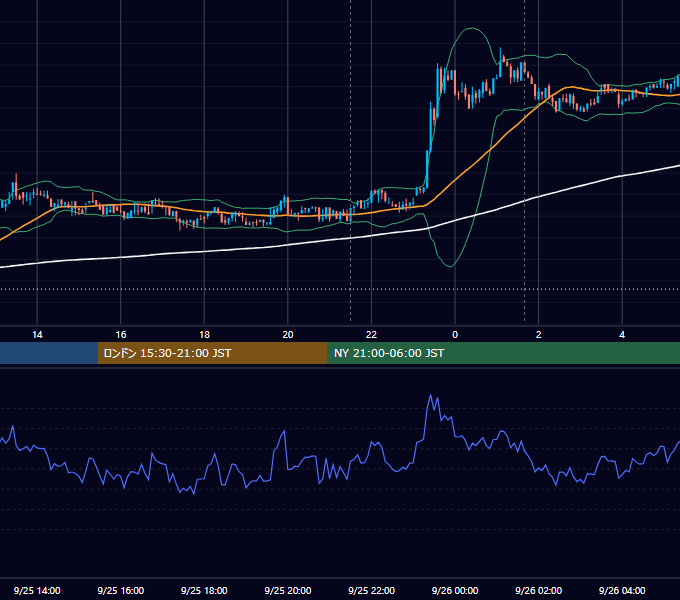680x600 pixels.
Task: Click the 9/26 04:00 date label
Action: point(622,590)
